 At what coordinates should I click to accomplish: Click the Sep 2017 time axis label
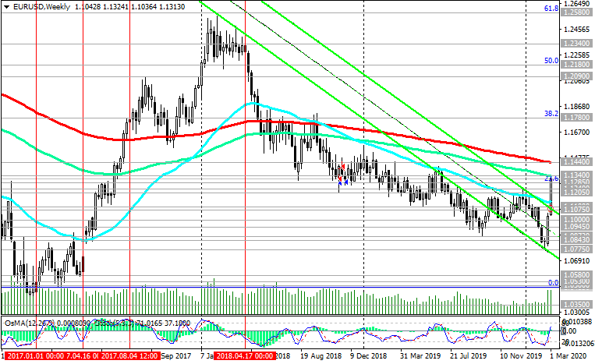point(175,356)
